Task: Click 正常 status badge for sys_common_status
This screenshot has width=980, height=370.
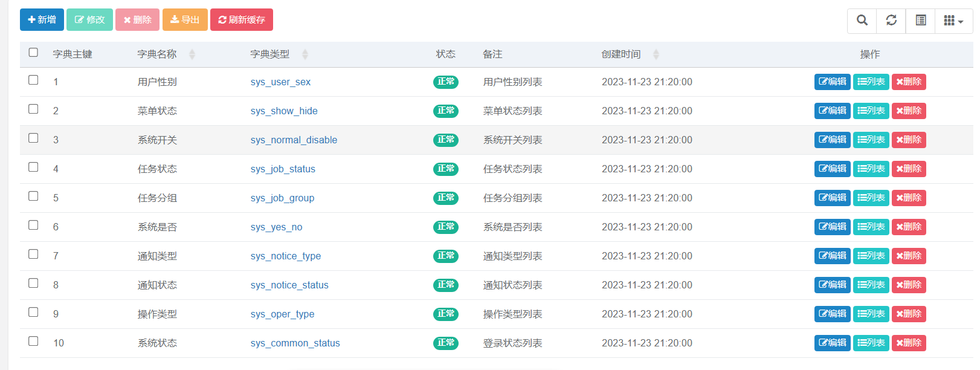Action: pyautogui.click(x=446, y=343)
